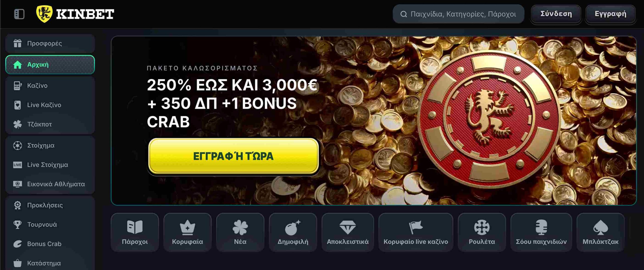644x270 pixels.
Task: Click the yellow ΕΓΓΡΑΦΉ ΤΏΡΑ button
Action: tap(233, 156)
